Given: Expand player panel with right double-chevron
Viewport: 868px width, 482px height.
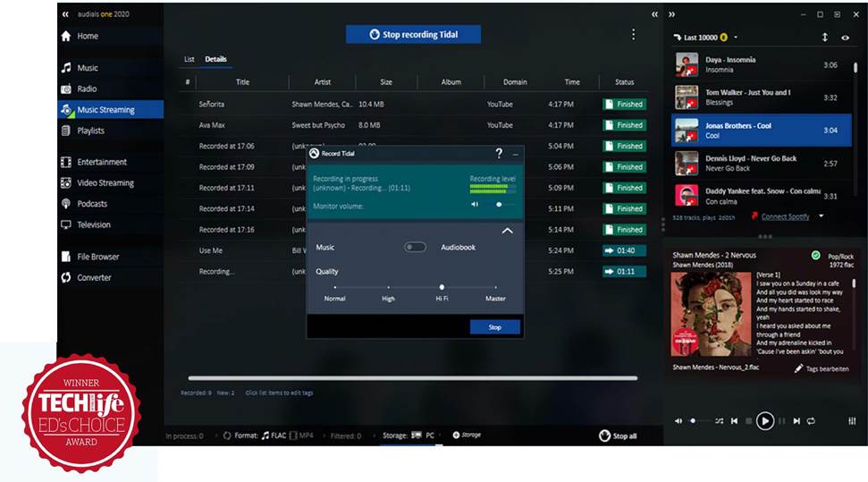Looking at the screenshot, I should coord(671,14).
